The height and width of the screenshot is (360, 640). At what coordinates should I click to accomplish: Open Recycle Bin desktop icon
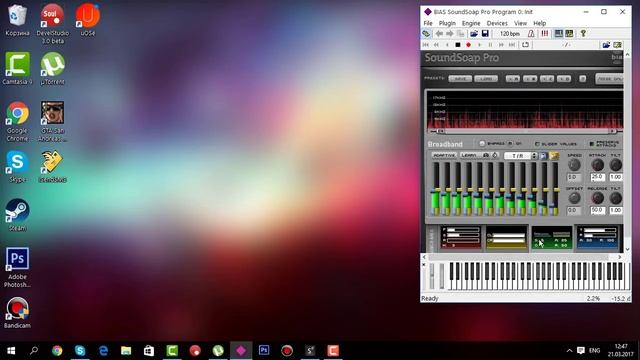coord(17,20)
